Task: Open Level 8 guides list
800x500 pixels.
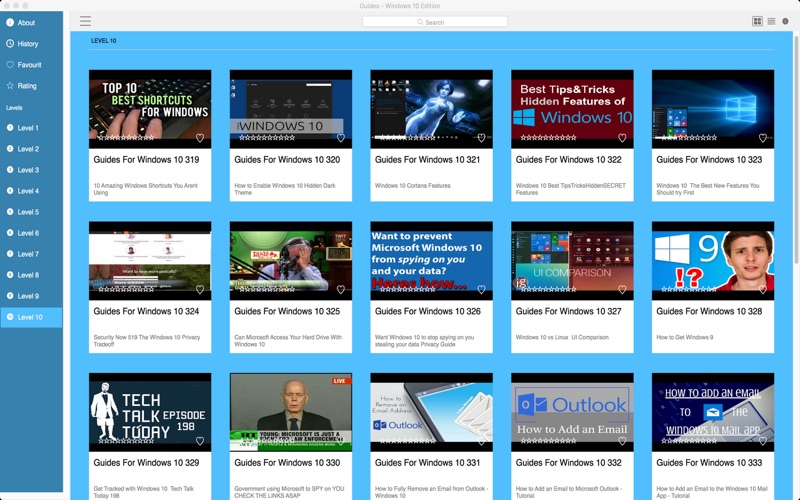Action: [31, 275]
